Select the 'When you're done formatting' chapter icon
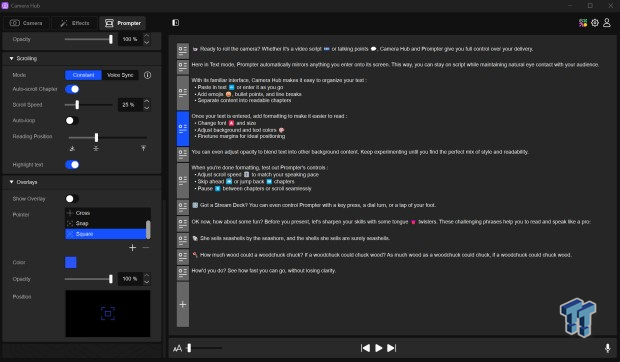This screenshot has width=620, height=362. click(x=183, y=181)
